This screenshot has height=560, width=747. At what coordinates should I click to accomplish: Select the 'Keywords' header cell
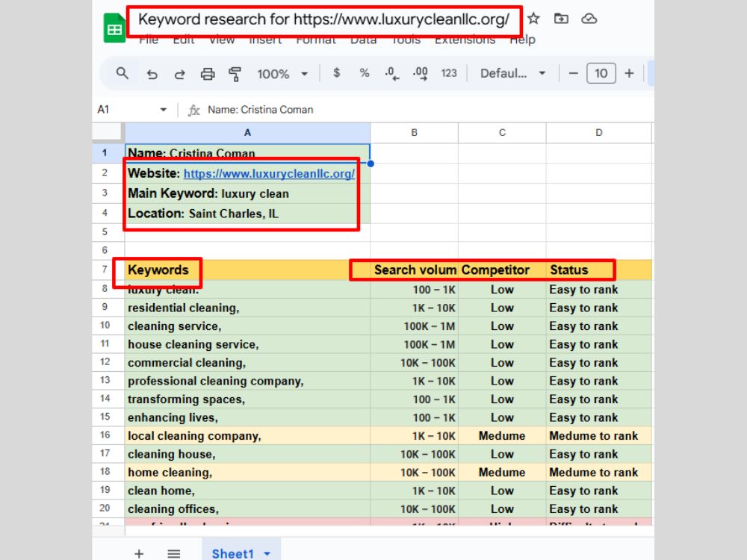247,270
